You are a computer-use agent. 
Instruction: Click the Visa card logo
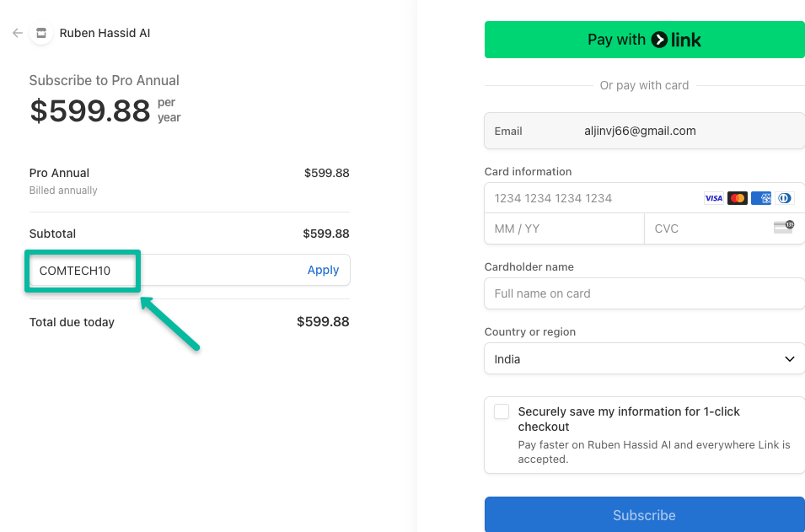pos(713,198)
